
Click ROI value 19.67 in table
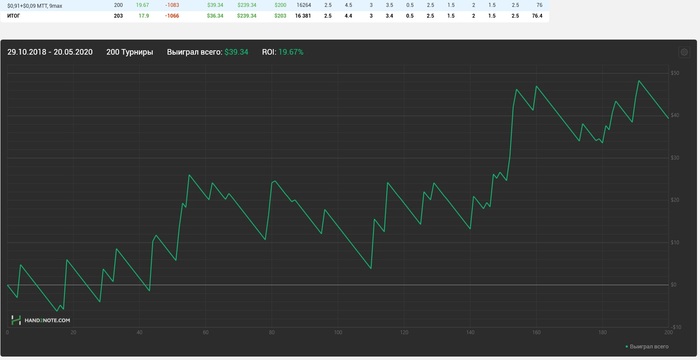[x=142, y=5]
